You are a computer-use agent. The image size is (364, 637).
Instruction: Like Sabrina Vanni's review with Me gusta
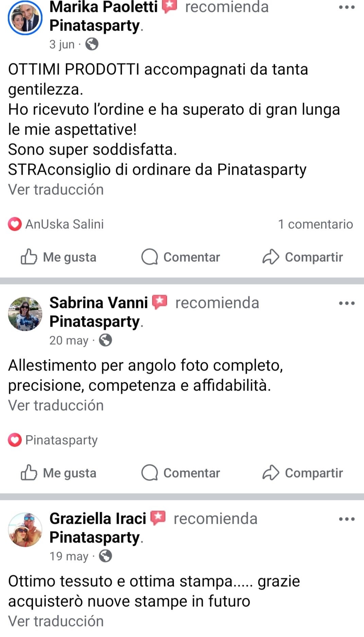point(58,473)
